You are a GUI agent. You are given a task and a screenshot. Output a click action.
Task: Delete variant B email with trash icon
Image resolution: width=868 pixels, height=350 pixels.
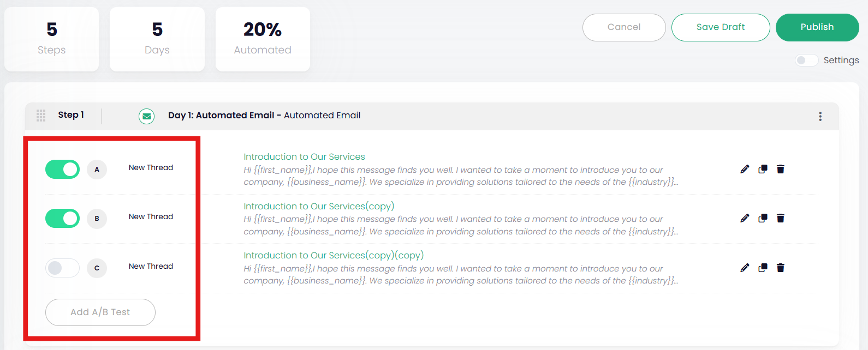click(781, 218)
